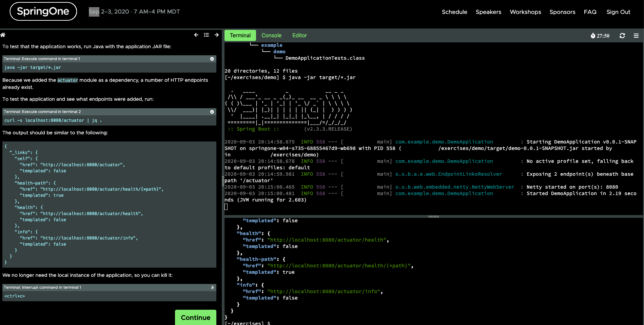This screenshot has width=644, height=325.
Task: Run the java -jar target/*.jar command block
Action: (109, 68)
